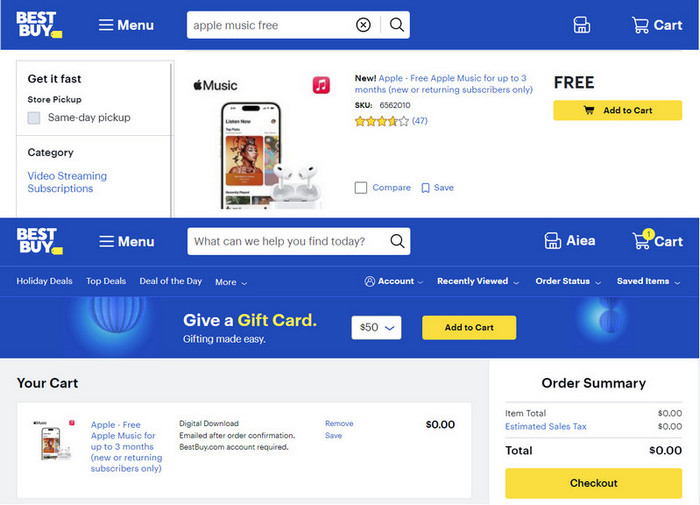Click the bookmark Save icon on the product listing
This screenshot has width=700, height=505.
point(425,188)
